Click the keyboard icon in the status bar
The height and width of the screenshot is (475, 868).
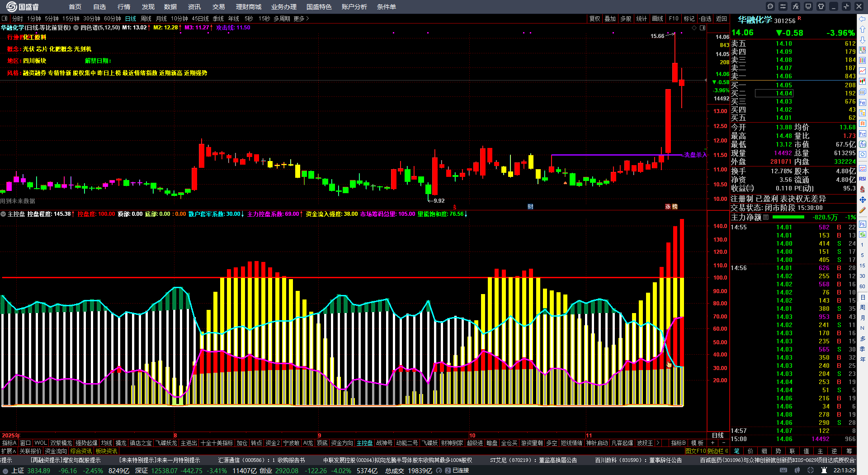click(783, 470)
